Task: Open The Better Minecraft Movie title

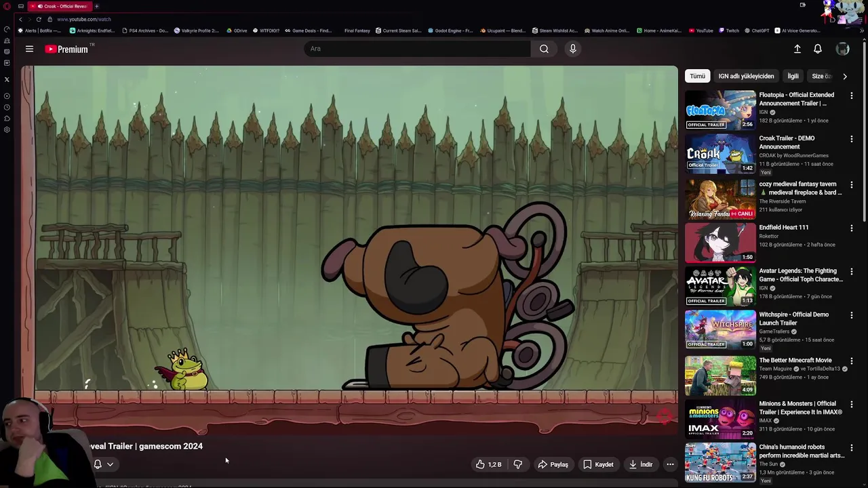Action: pos(795,361)
